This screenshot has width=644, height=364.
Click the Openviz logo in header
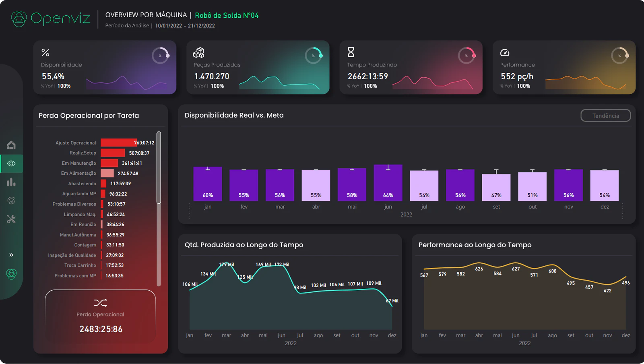click(50, 19)
